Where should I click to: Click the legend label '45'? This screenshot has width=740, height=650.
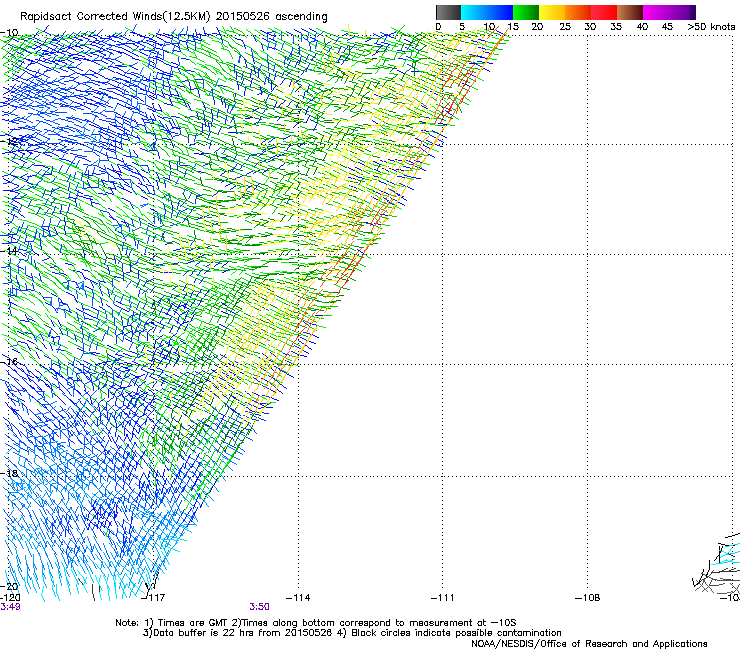[667, 27]
